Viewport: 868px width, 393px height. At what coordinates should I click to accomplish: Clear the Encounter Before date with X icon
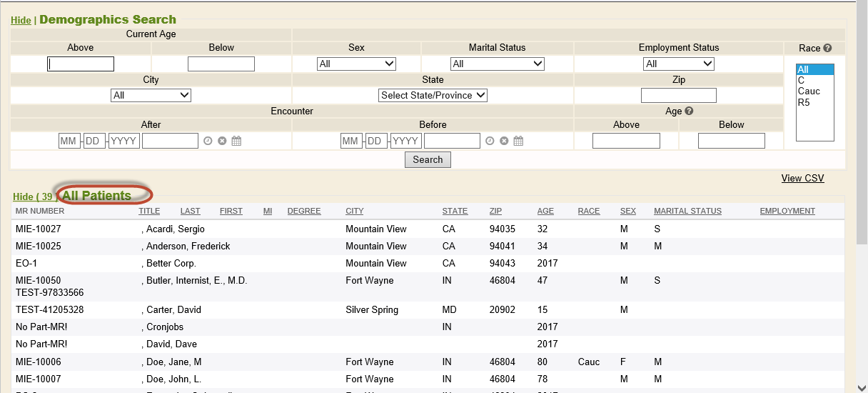coord(504,141)
